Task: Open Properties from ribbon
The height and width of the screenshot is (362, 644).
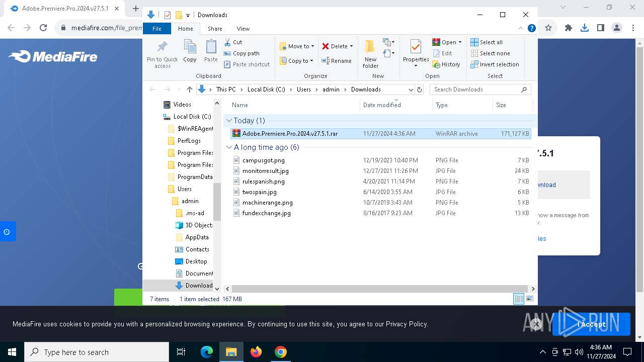Action: tap(416, 54)
